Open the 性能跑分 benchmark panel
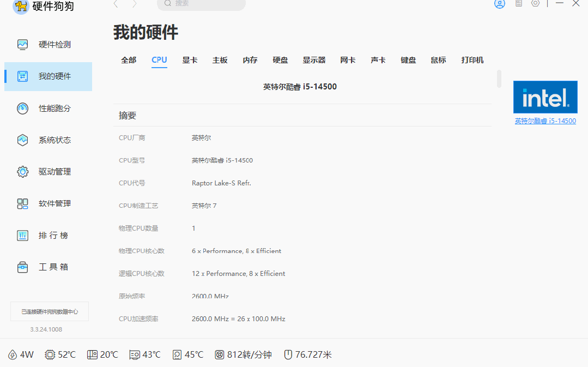The height and width of the screenshot is (367, 588). pos(49,108)
